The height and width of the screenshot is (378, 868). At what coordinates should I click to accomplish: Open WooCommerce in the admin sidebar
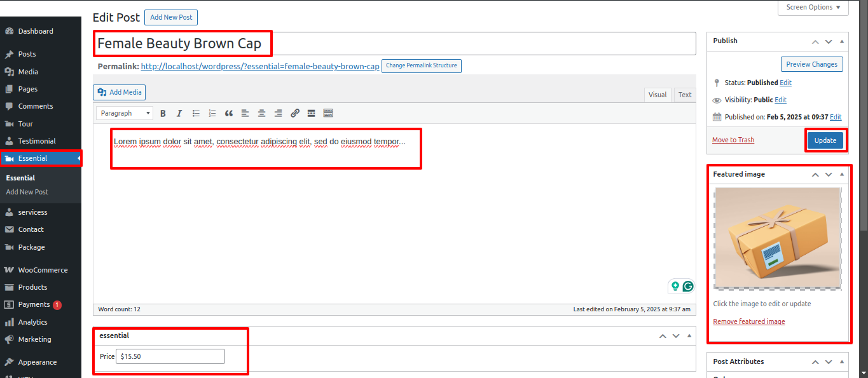[x=43, y=270]
